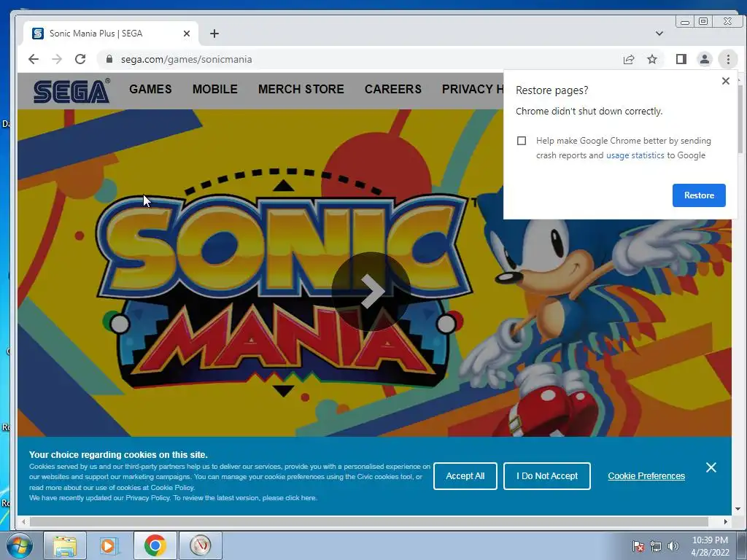Open the CAREERS menu item
This screenshot has height=560, width=747.
coord(393,89)
